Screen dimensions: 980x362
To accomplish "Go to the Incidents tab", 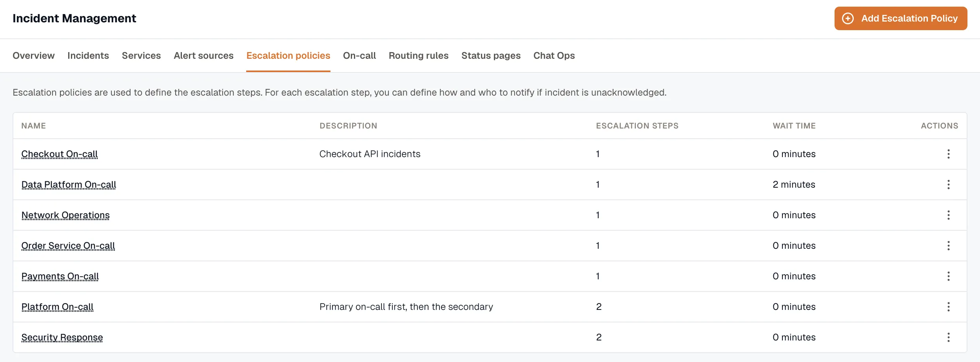I will point(88,56).
